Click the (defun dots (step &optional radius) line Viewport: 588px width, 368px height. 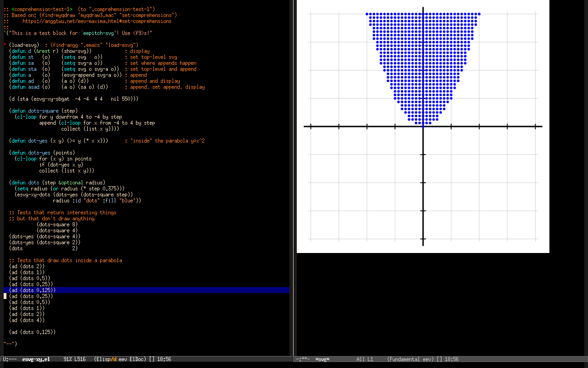point(57,183)
